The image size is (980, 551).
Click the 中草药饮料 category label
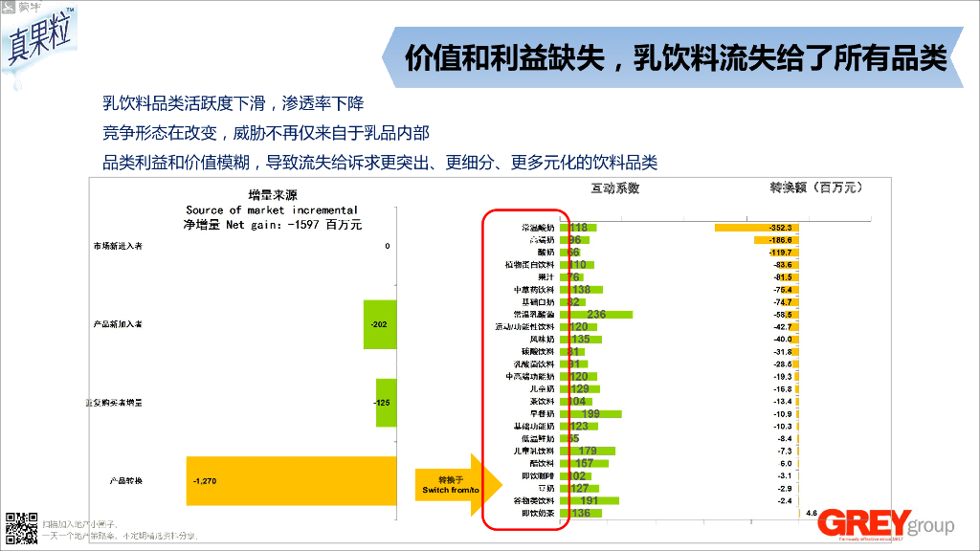(x=534, y=290)
